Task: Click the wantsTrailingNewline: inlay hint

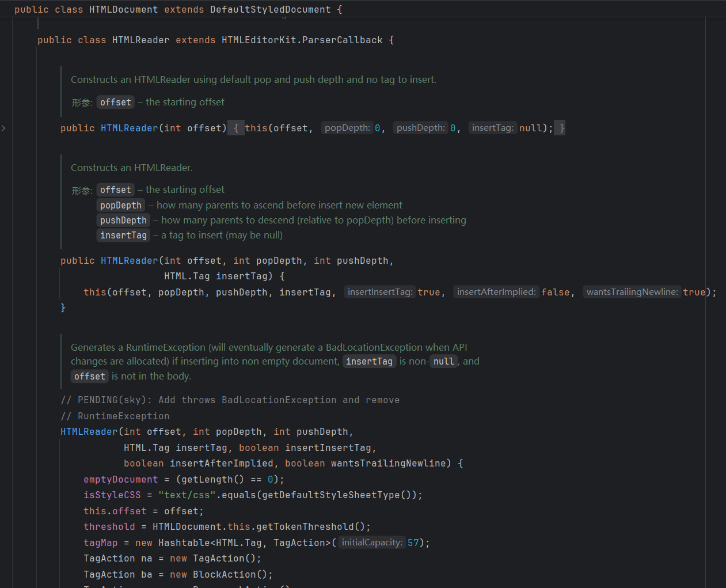Action: (x=632, y=292)
